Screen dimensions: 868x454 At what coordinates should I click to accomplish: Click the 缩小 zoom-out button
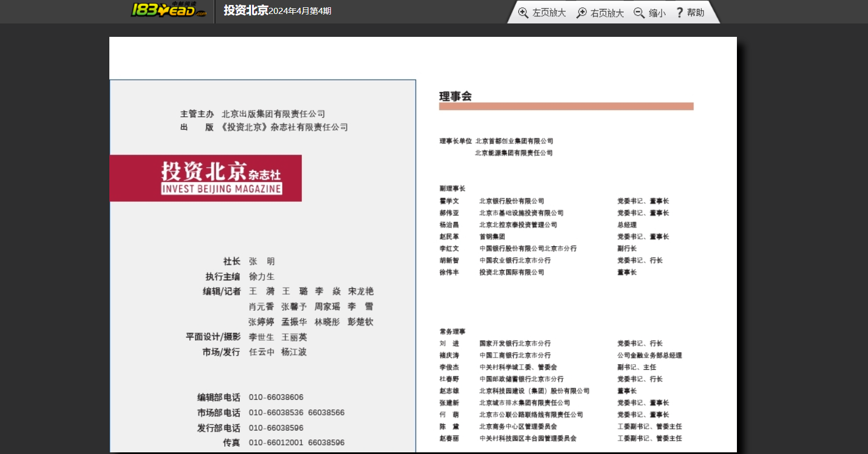(x=650, y=12)
